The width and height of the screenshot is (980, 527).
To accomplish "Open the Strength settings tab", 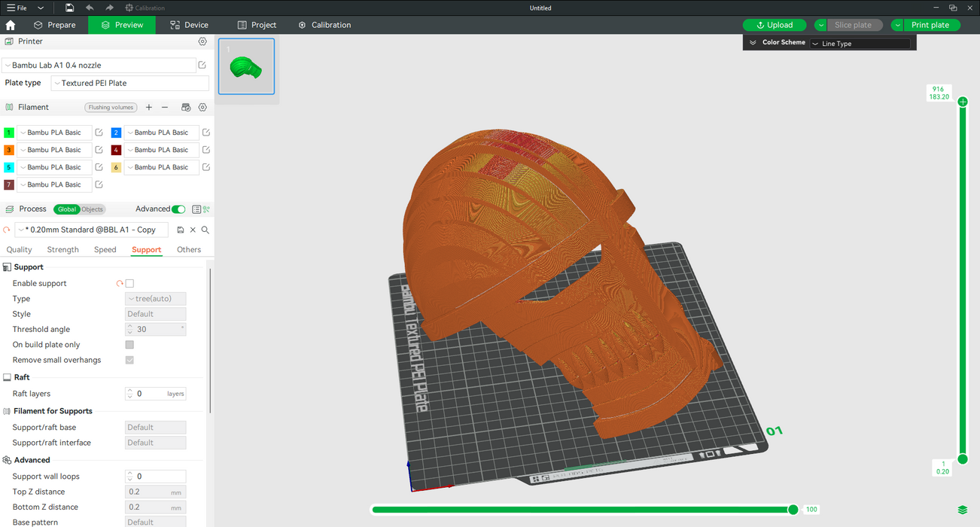I will [62, 250].
